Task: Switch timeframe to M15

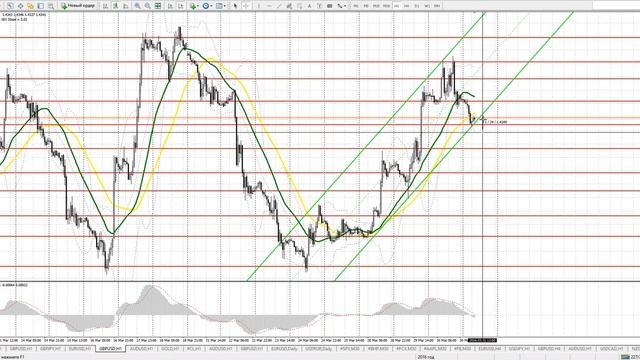Action: click(x=376, y=6)
